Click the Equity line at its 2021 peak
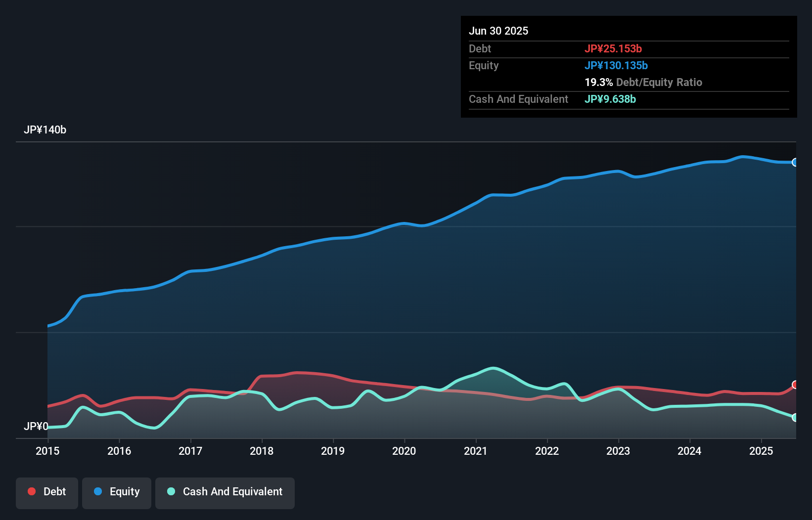The height and width of the screenshot is (520, 812). pyautogui.click(x=492, y=195)
